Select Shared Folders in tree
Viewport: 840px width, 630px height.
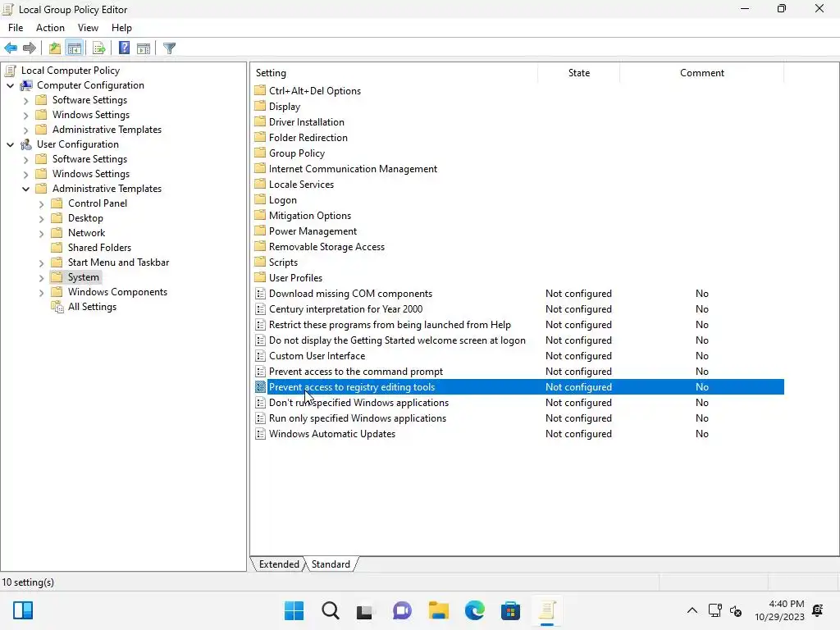click(99, 248)
